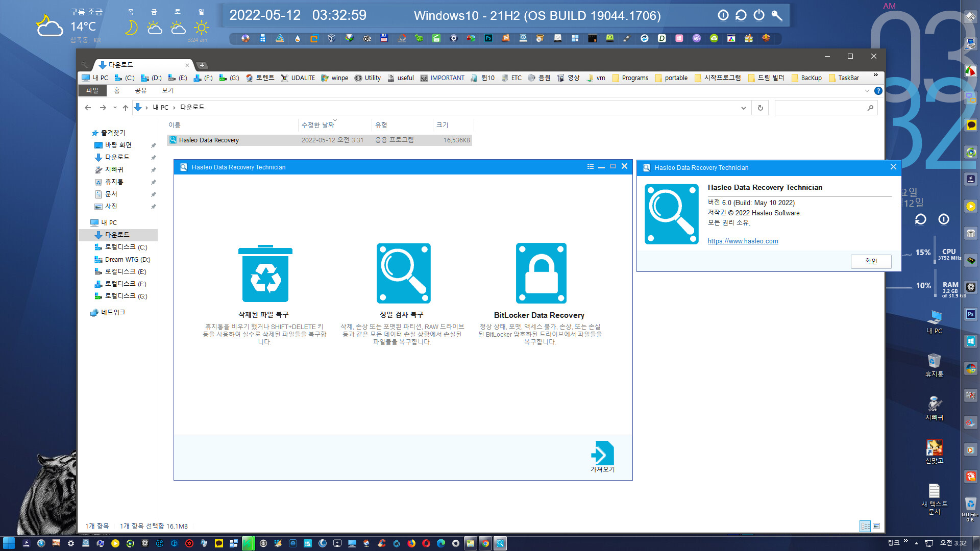Open the IMPORTANT bookmark folder

(442, 78)
